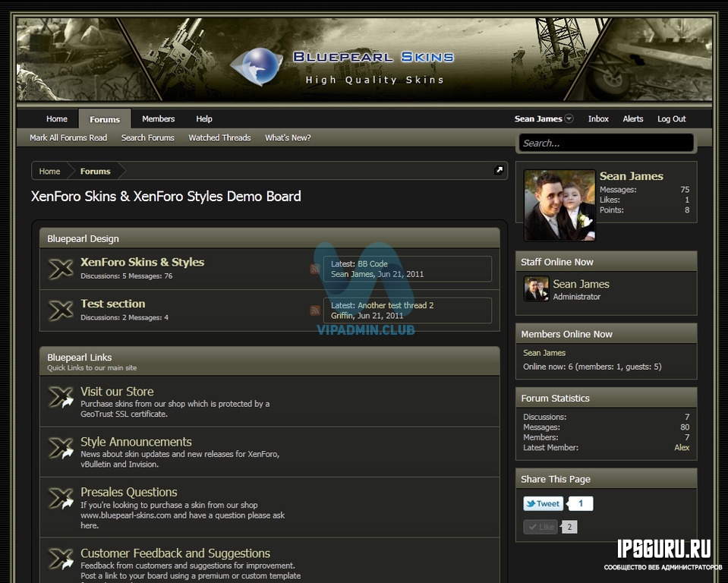Image resolution: width=728 pixels, height=583 pixels.
Task: Click Sean James name under Staff Online Now
Action: 581,284
